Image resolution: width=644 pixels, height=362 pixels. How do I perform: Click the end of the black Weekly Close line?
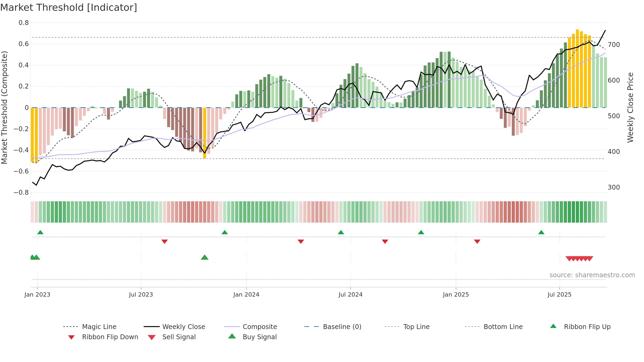point(605,31)
